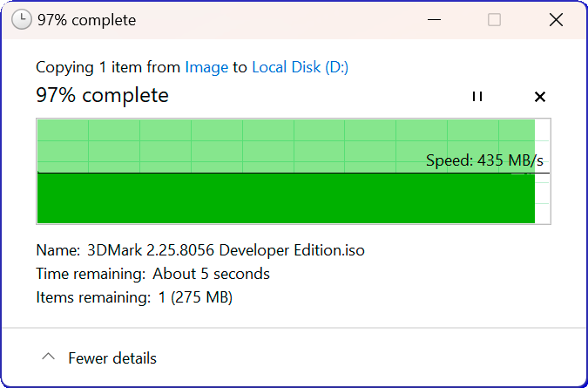Click the Speed: 435 MB/s label

point(483,160)
